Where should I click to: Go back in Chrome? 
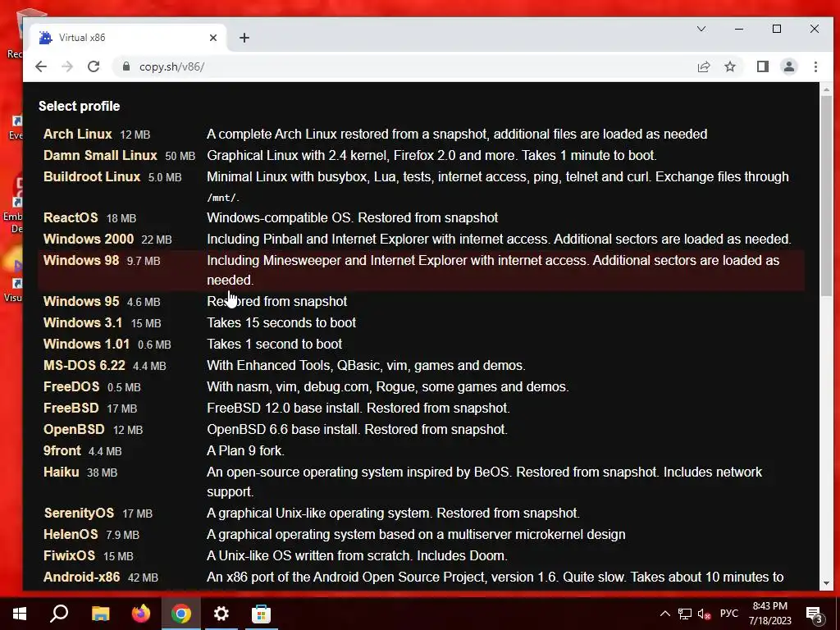click(41, 66)
